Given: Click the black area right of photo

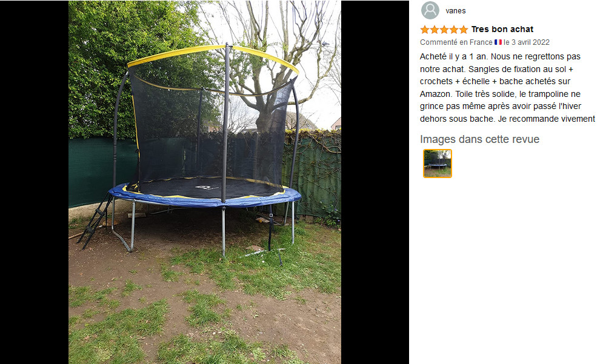Looking at the screenshot, I should (375, 182).
